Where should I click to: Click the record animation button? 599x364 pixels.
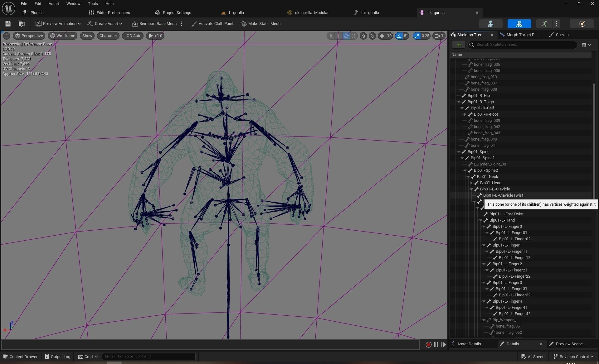tap(428, 344)
